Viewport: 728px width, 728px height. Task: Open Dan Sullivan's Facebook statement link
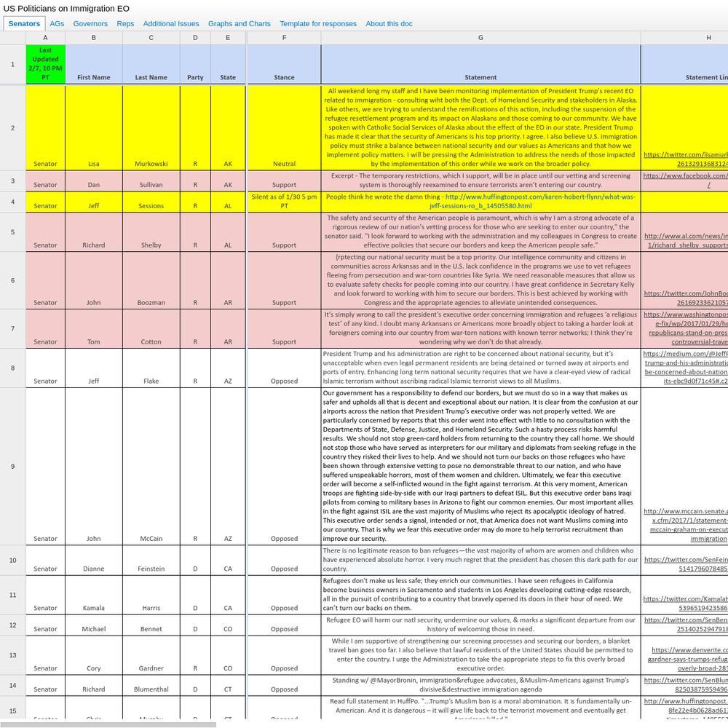point(685,180)
